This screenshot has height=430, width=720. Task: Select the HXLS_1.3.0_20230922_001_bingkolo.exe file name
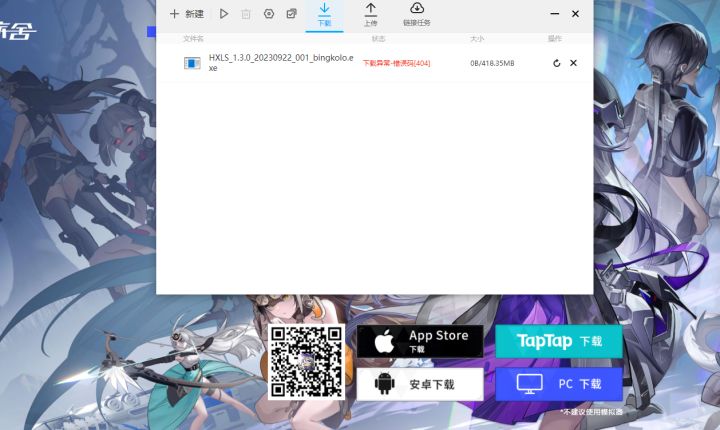tap(281, 62)
